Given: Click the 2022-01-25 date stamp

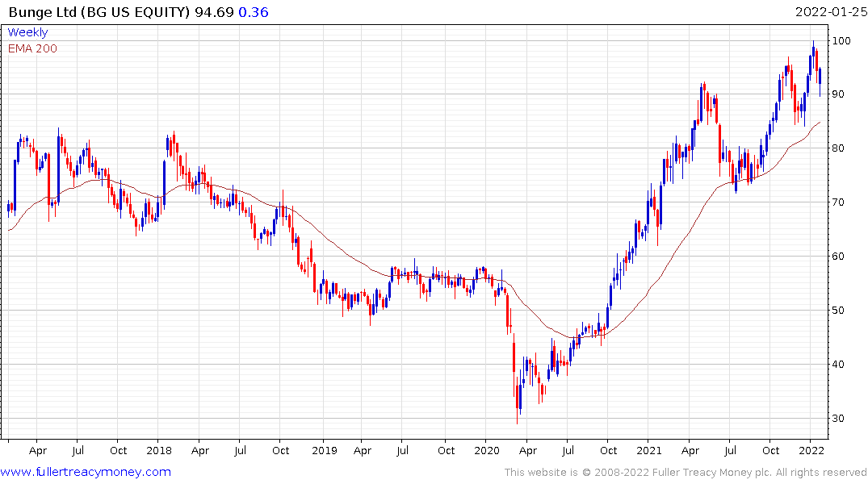Looking at the screenshot, I should [831, 12].
